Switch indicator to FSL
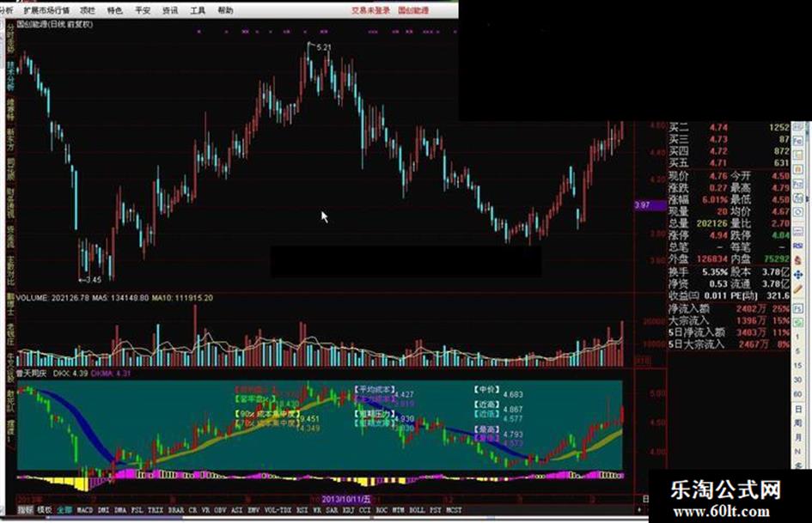 click(x=137, y=510)
